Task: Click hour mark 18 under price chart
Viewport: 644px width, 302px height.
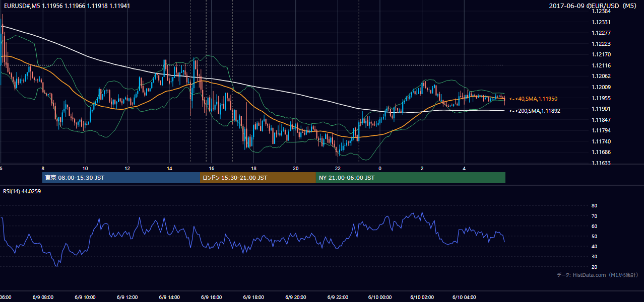Action: (x=254, y=169)
